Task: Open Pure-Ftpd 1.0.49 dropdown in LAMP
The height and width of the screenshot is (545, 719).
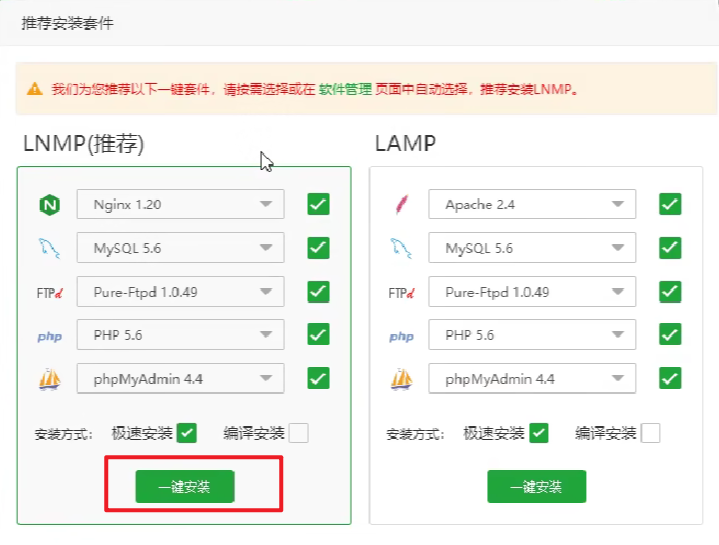Action: tap(532, 292)
